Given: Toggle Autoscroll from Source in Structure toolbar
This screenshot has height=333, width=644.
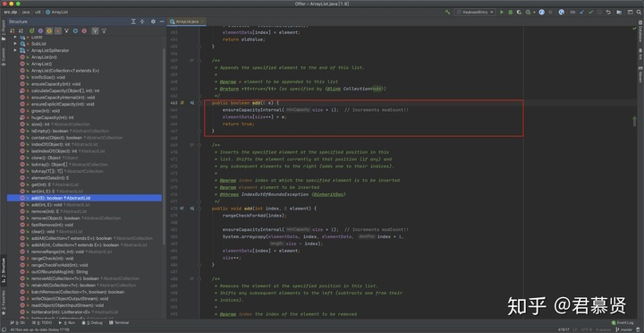Looking at the screenshot, I should pyautogui.click(x=104, y=30).
